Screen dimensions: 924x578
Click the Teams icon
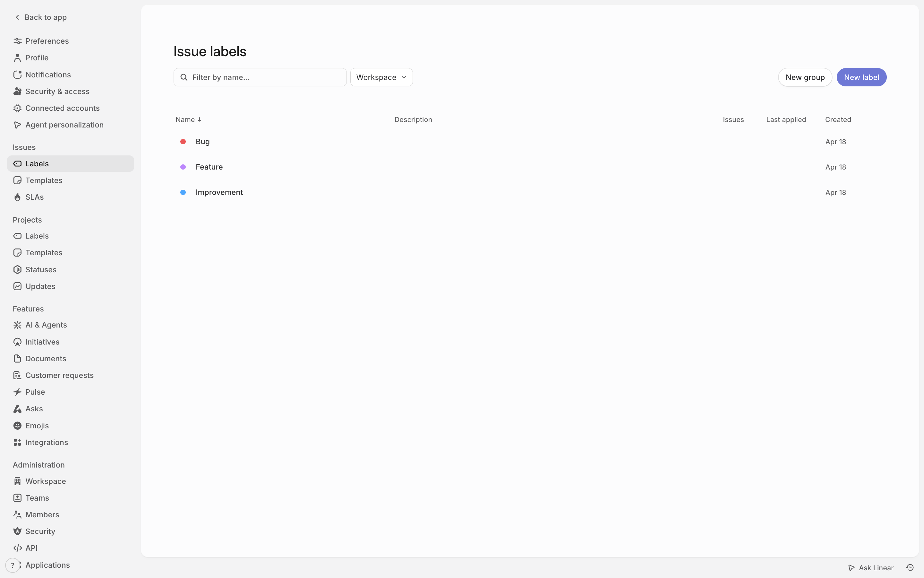click(18, 498)
